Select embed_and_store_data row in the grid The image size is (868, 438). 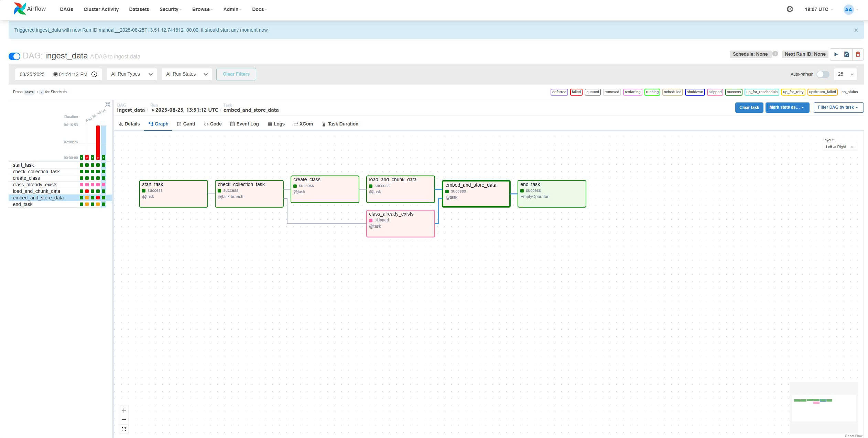[x=60, y=198]
